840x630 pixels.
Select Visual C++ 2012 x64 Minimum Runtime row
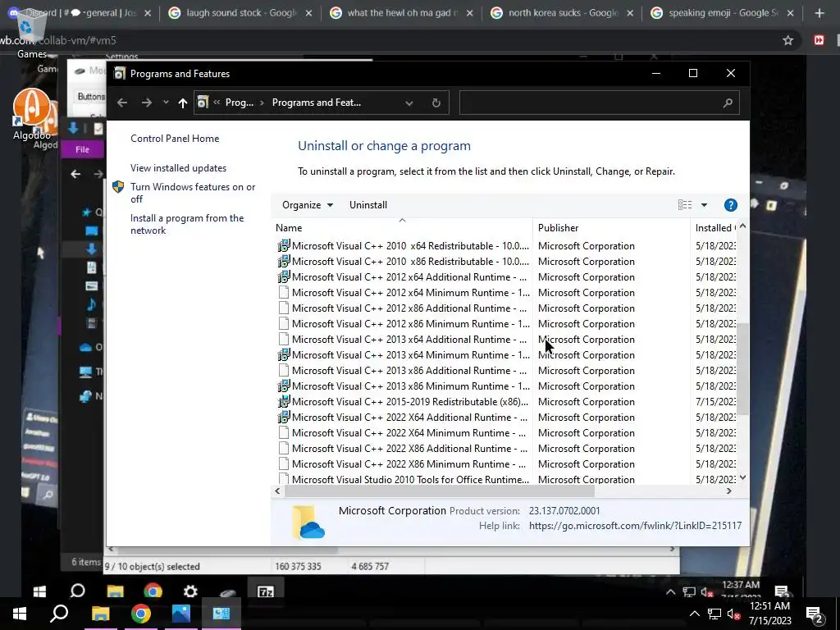coord(505,293)
